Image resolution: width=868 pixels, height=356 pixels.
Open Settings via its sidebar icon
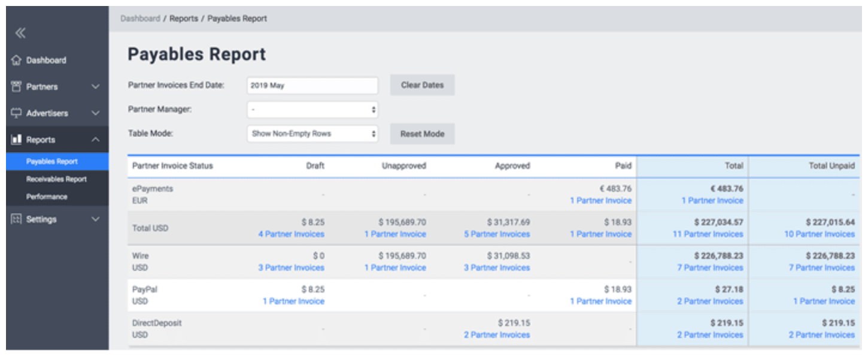[x=16, y=219]
